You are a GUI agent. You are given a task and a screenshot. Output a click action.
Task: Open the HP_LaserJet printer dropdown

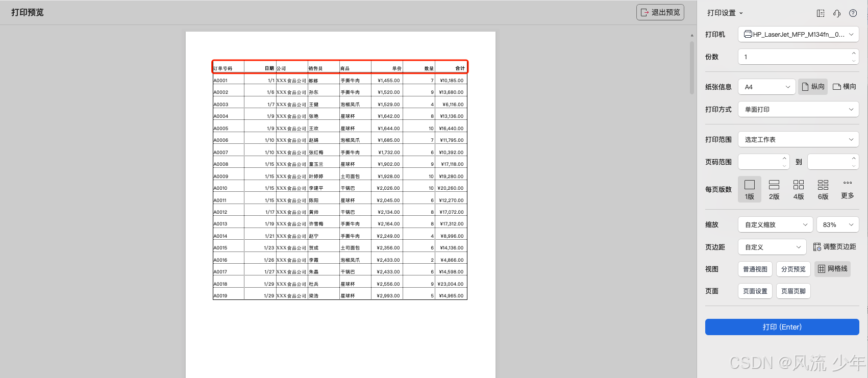pos(799,35)
